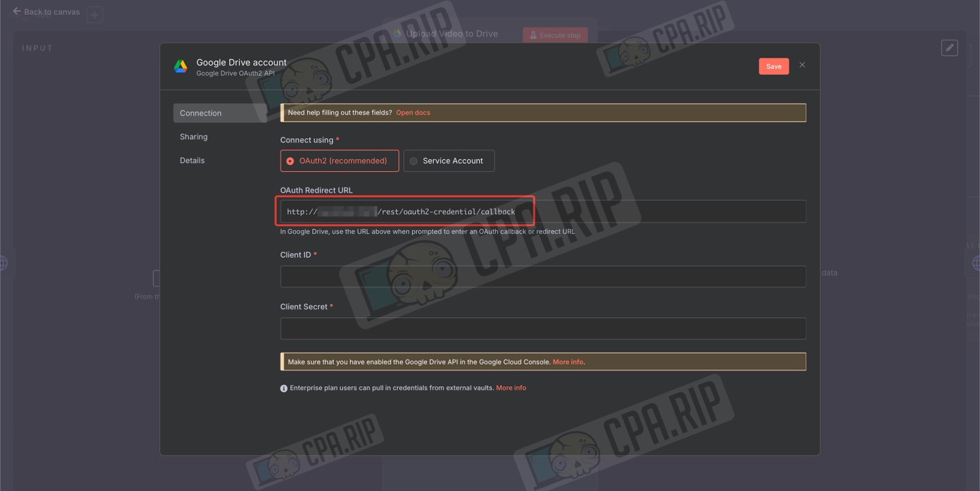
Task: Save the Google Drive credential
Action: [x=774, y=66]
